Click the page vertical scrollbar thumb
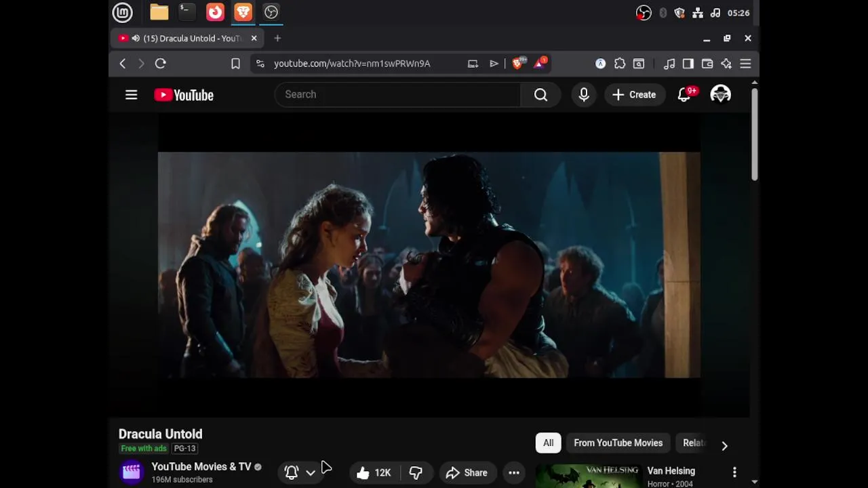Image resolution: width=868 pixels, height=488 pixels. coord(754,134)
